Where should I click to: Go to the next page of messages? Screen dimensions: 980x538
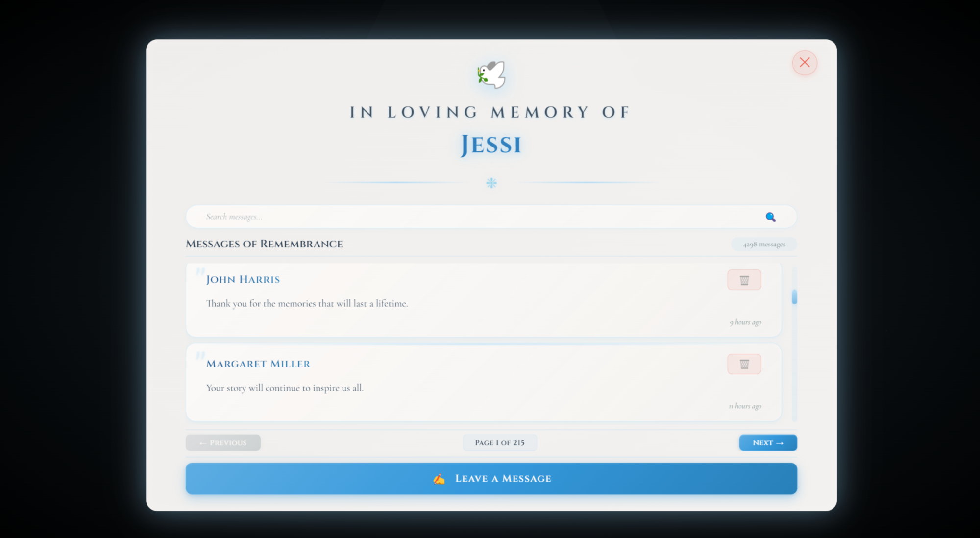[x=768, y=442]
